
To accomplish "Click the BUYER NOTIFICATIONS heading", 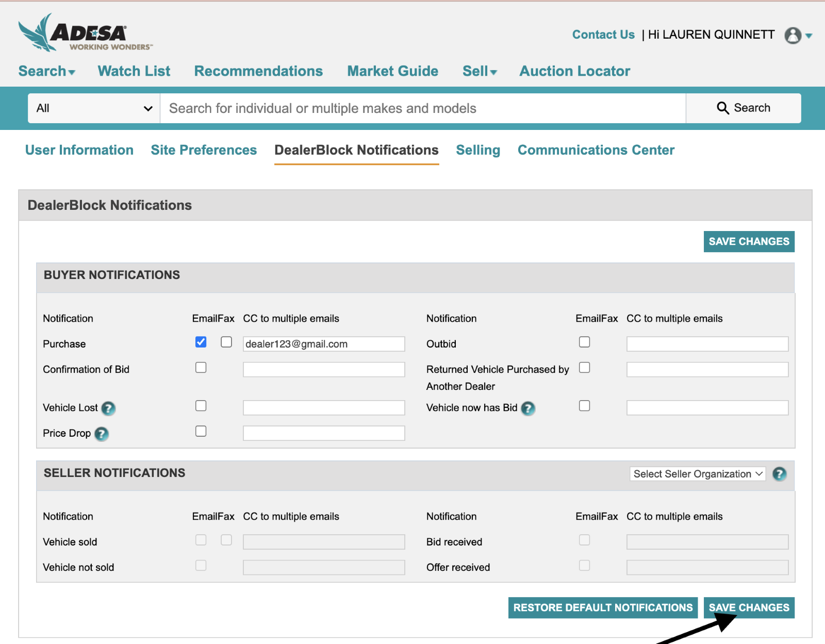I will point(112,275).
